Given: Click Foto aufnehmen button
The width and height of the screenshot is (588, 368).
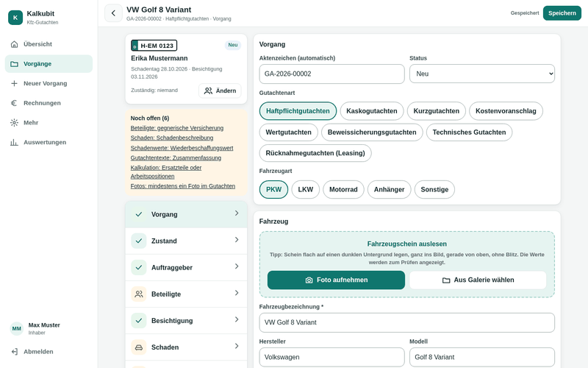Looking at the screenshot, I should [x=336, y=280].
